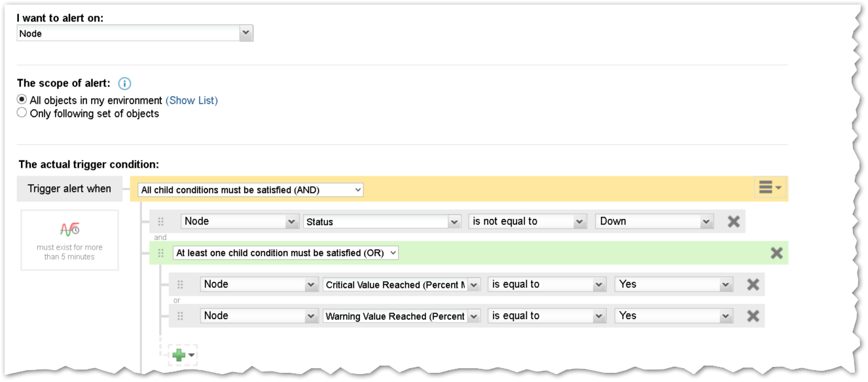The width and height of the screenshot is (868, 382).
Task: Click the green plus add condition icon
Action: pyautogui.click(x=183, y=355)
